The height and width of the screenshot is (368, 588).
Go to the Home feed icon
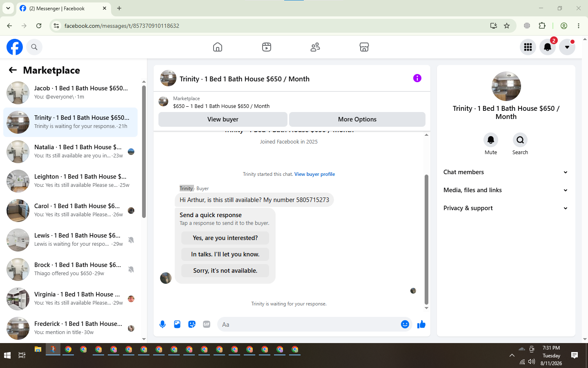tap(218, 47)
